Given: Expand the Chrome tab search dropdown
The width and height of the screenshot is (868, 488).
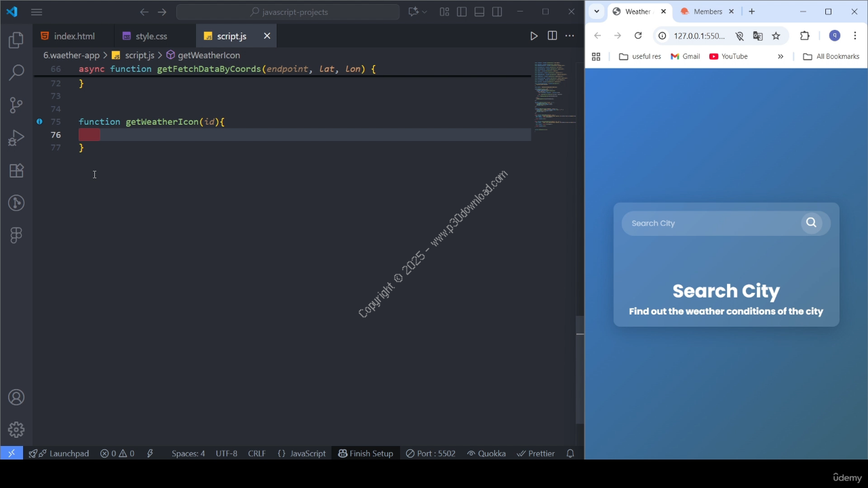Looking at the screenshot, I should click(597, 12).
